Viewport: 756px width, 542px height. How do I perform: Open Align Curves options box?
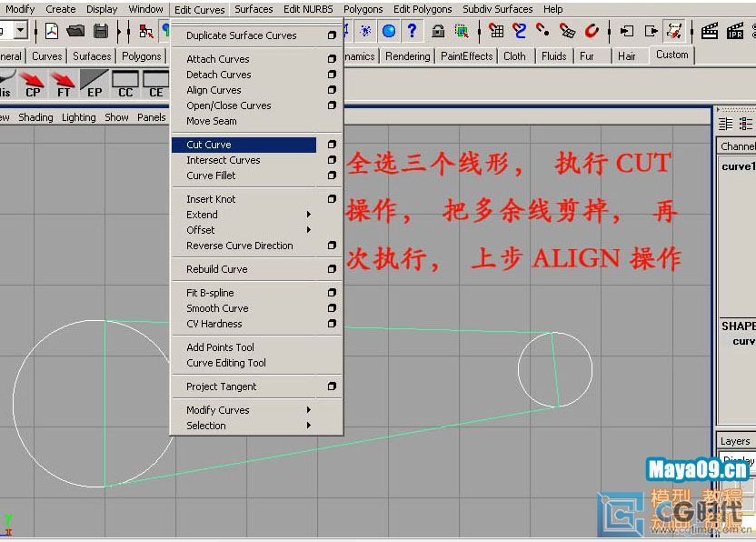click(332, 90)
